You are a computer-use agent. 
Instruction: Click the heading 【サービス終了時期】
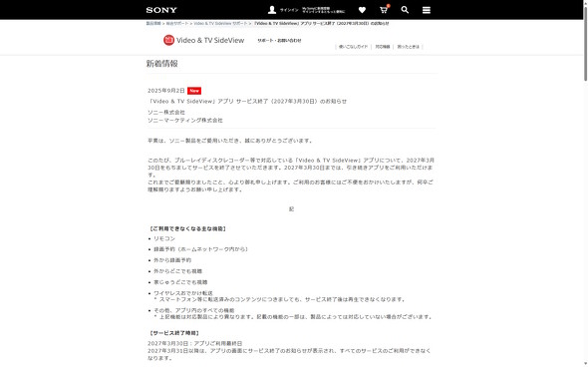174,333
